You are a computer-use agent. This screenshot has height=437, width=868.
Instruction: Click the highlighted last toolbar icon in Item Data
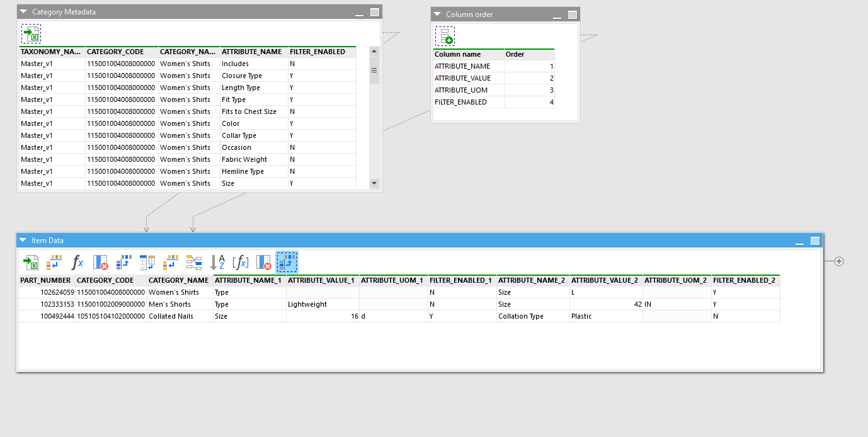287,262
